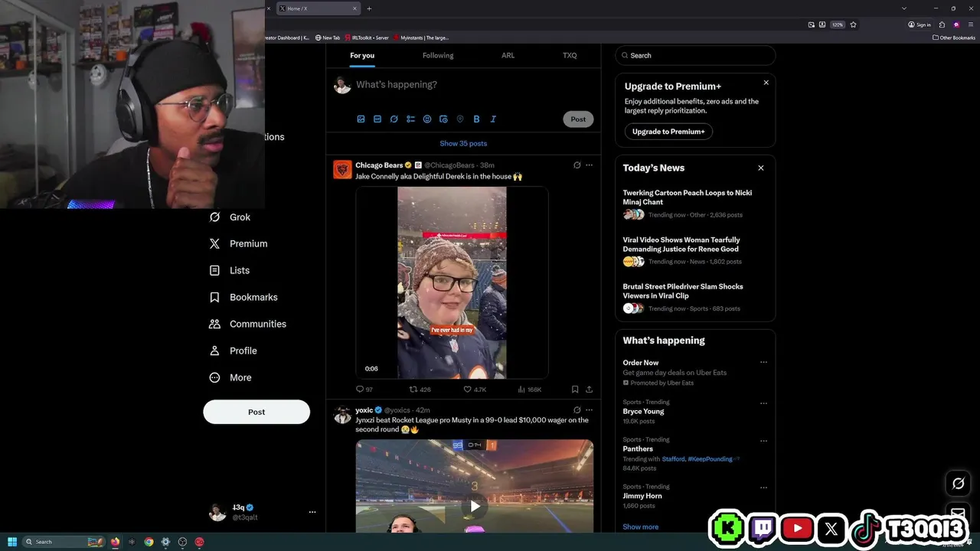Click Show more under What's happening
The width and height of the screenshot is (980, 551).
(641, 527)
